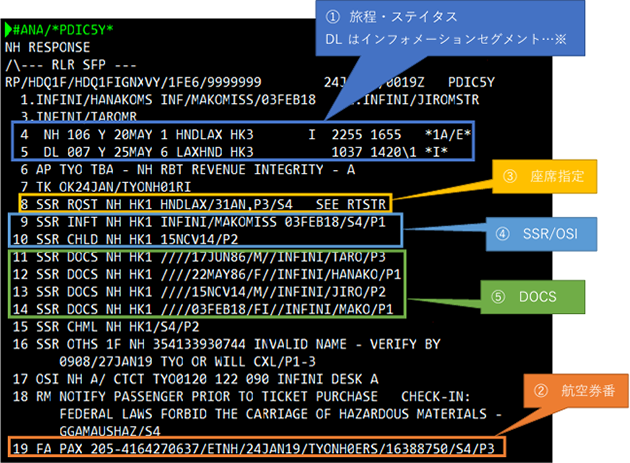Select line 17 OSI NH CTCT entry
The height and width of the screenshot is (463, 630).
(195, 379)
